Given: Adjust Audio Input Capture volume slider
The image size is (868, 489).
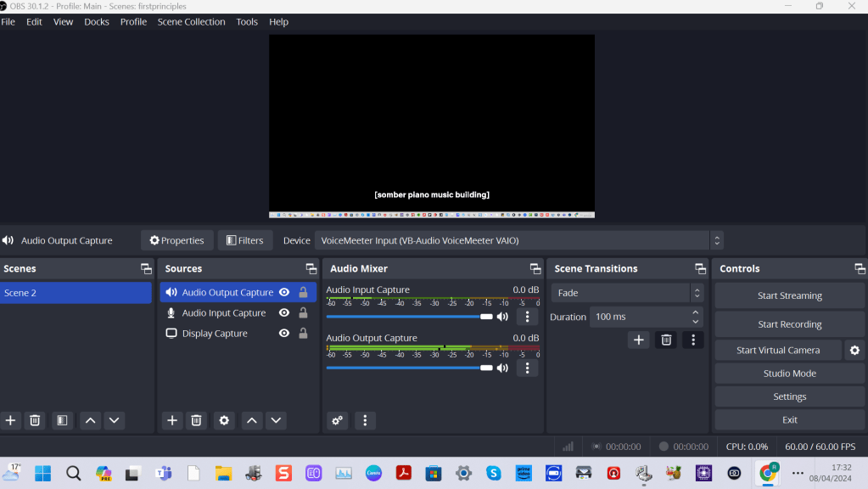Looking at the screenshot, I should tap(409, 317).
